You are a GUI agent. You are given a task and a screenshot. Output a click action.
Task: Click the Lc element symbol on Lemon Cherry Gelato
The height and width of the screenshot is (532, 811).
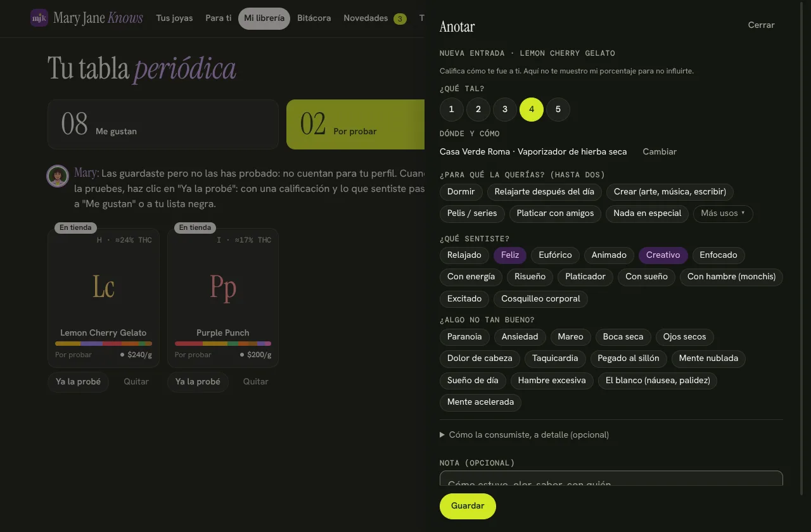(x=103, y=286)
